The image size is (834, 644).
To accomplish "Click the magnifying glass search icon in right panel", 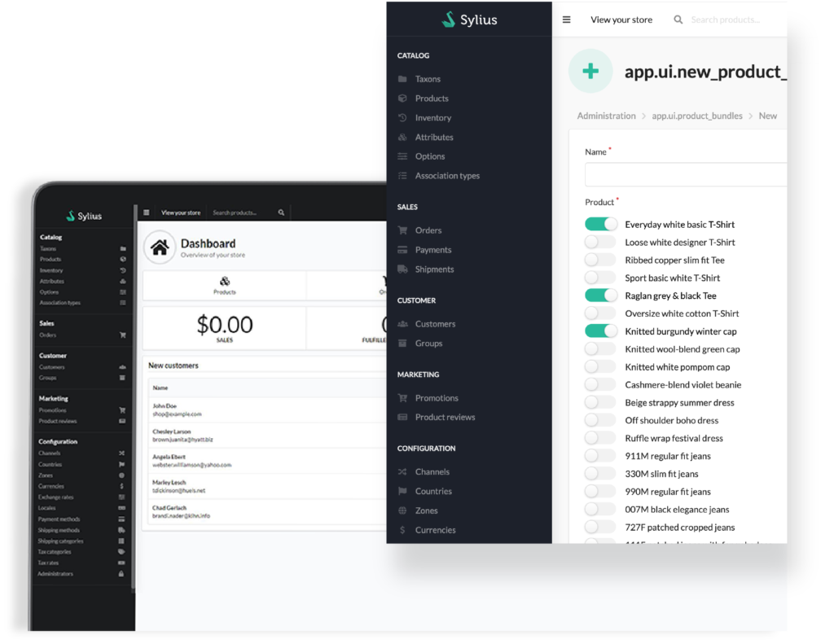I will pyautogui.click(x=678, y=20).
